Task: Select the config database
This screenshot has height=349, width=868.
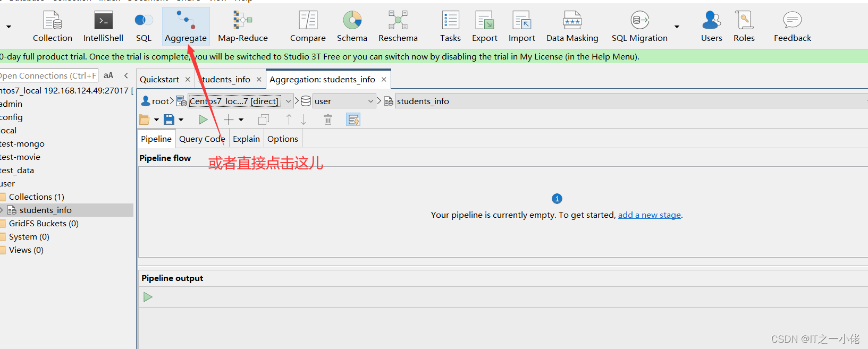Action: 11,117
